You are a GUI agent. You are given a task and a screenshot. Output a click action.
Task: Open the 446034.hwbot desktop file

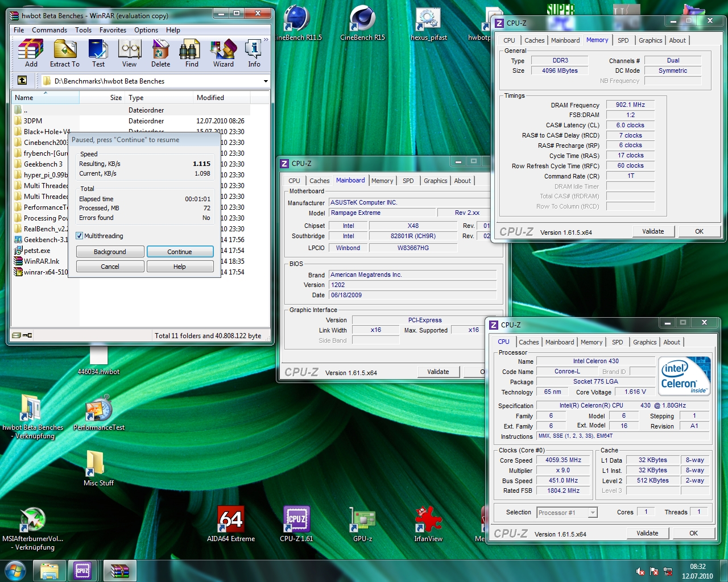coord(98,361)
